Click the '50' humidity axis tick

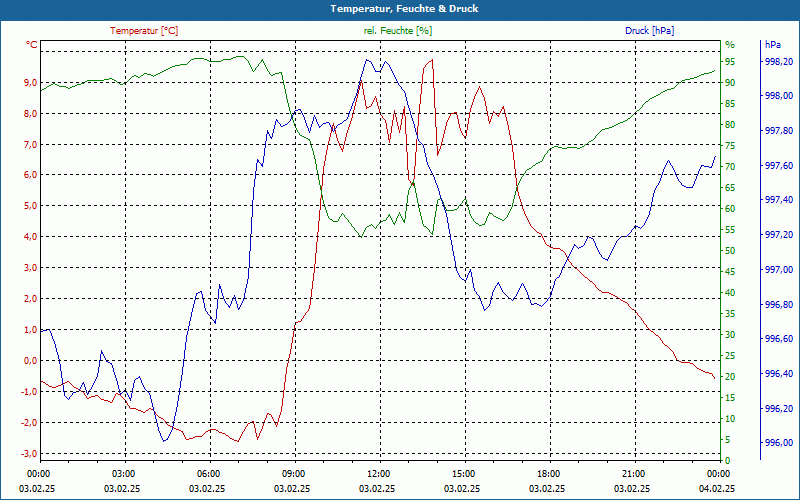pyautogui.click(x=730, y=251)
